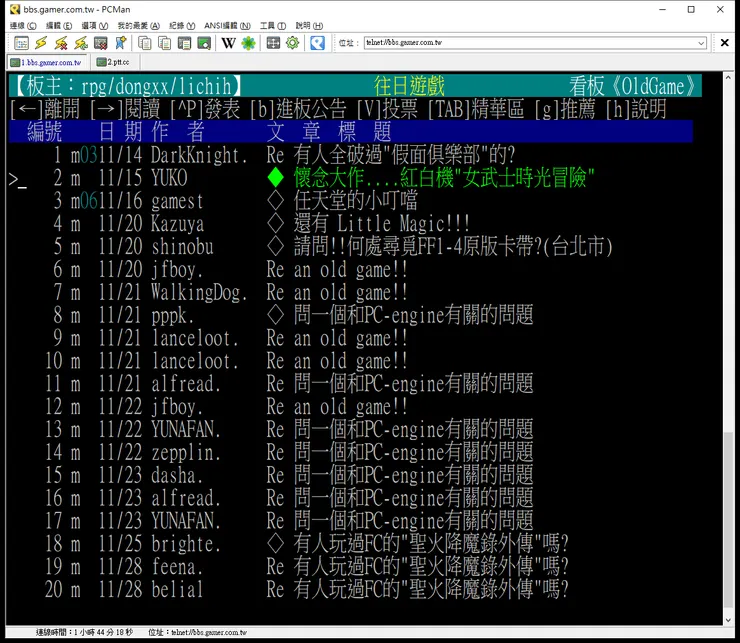Switch to the 1.bbs.gamer.com.tw tab
The height and width of the screenshot is (643, 740).
click(x=46, y=62)
